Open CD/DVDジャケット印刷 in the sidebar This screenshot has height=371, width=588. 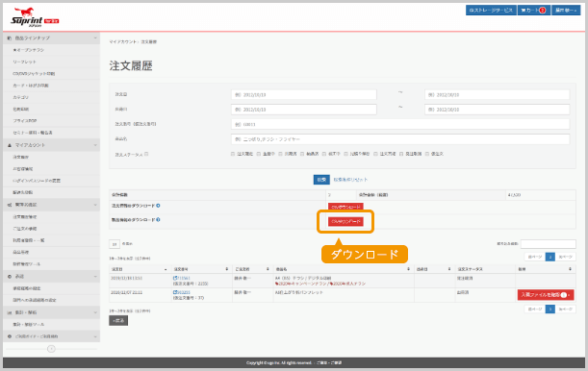[34, 74]
